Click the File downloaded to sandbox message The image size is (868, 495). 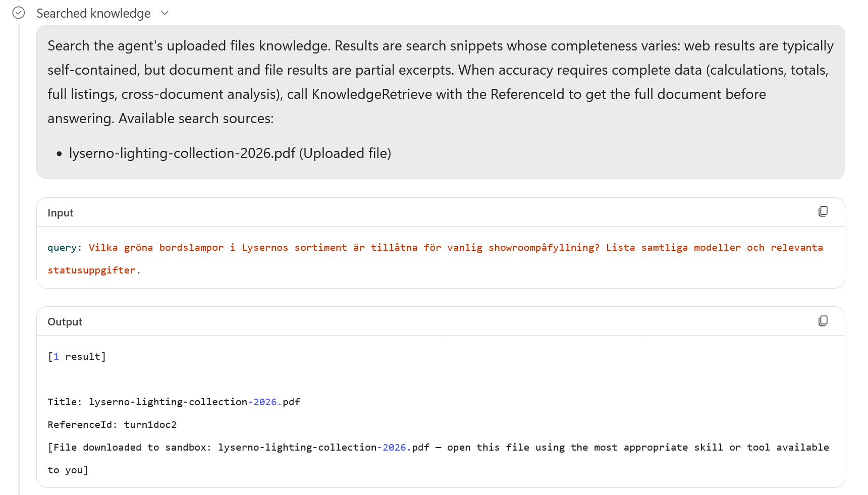click(438, 459)
